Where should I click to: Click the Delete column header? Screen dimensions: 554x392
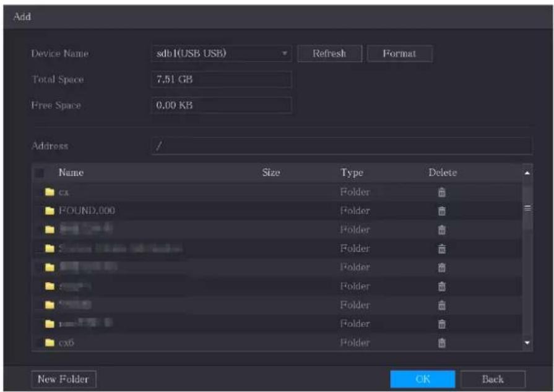pos(443,173)
